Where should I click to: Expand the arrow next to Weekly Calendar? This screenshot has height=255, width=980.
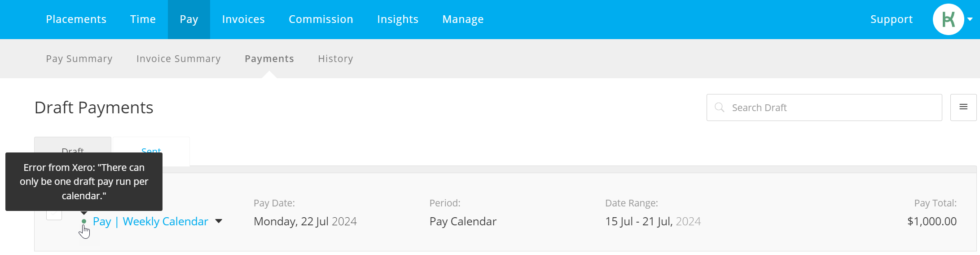click(x=219, y=221)
